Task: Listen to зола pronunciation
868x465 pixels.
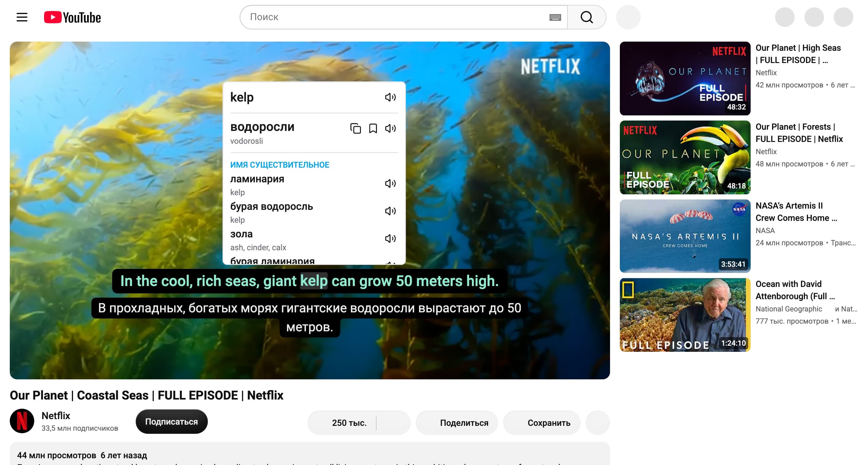Action: coord(390,239)
